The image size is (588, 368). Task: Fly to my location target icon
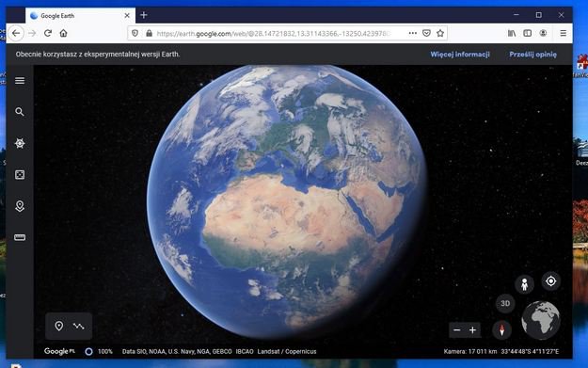click(x=551, y=281)
